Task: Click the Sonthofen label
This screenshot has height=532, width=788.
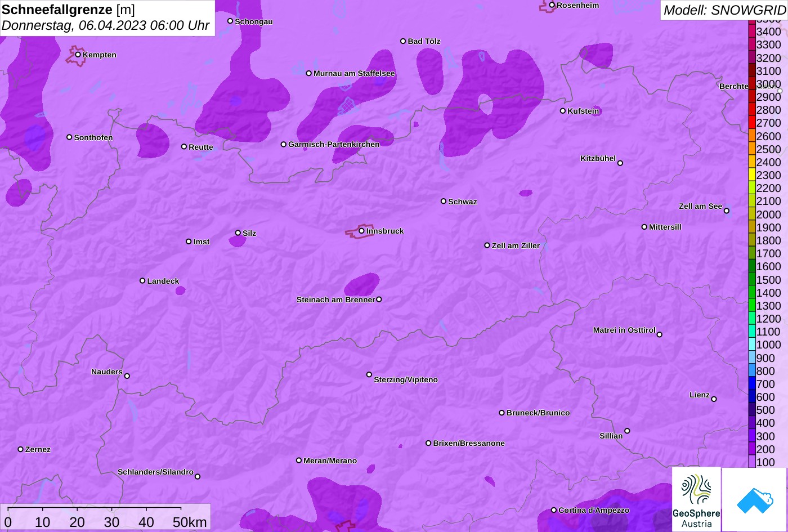Action: 93,137
